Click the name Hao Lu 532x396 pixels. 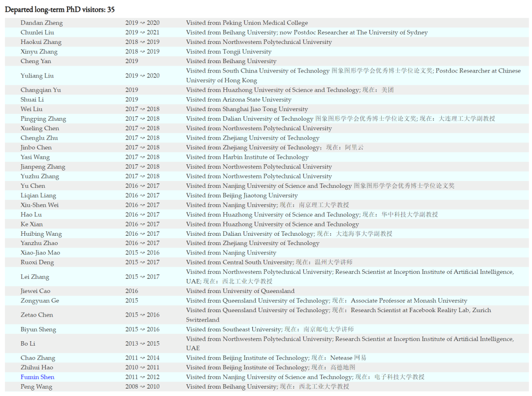31,215
